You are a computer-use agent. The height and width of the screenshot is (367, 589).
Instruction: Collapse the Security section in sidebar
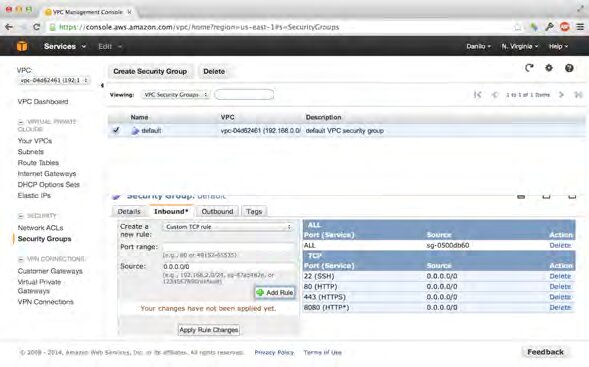pyautogui.click(x=21, y=216)
